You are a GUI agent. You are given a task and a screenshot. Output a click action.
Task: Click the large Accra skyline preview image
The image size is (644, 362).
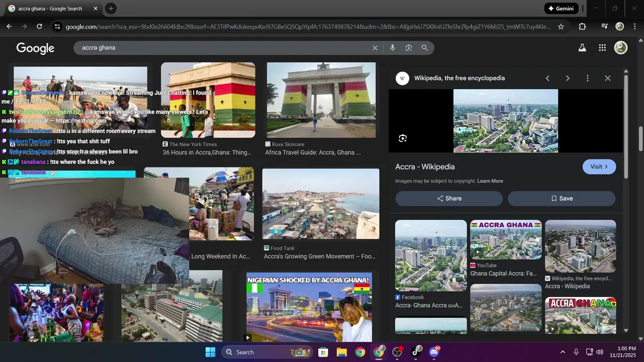pos(506,121)
